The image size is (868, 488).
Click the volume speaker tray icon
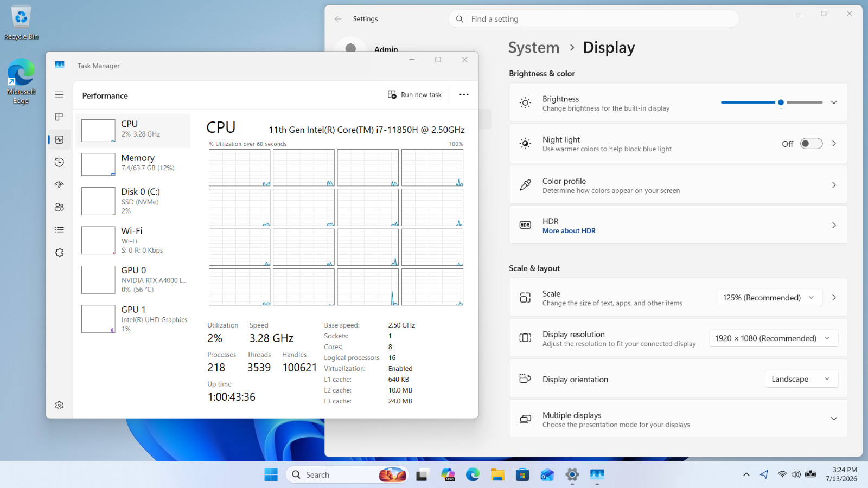click(796, 475)
